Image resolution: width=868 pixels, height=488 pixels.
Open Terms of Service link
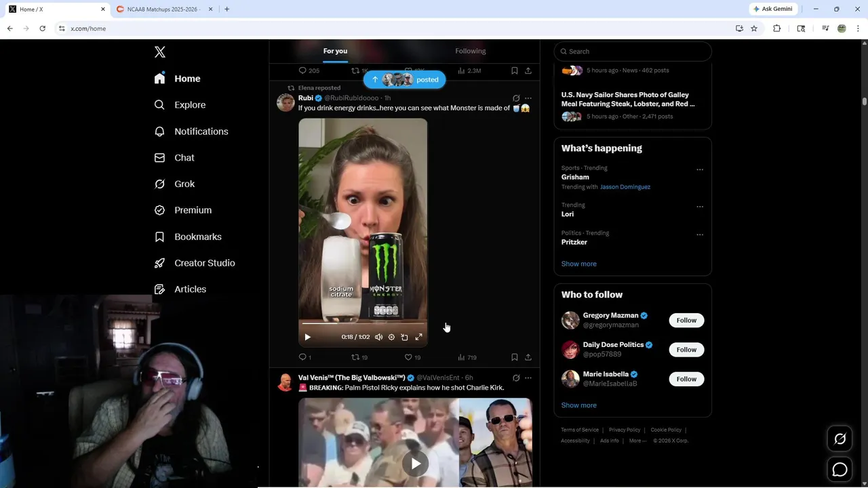tap(580, 430)
